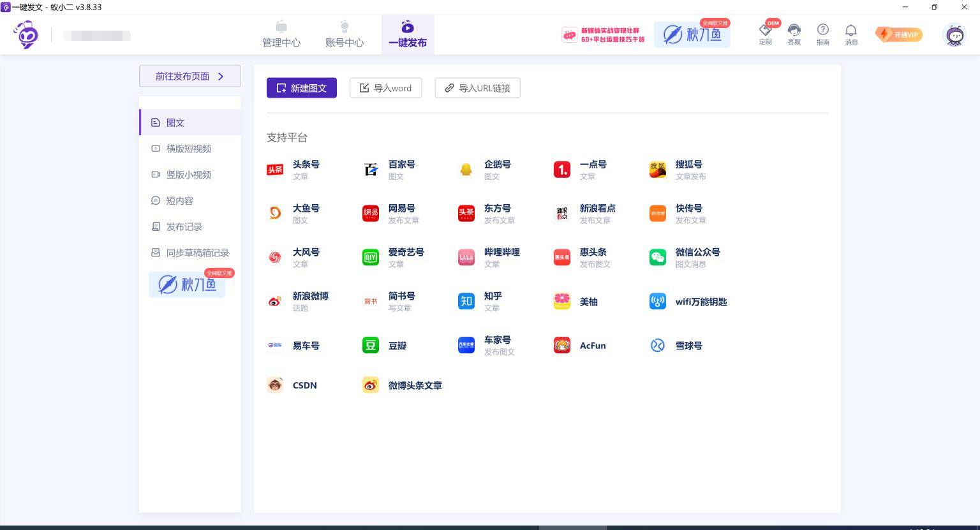The width and height of the screenshot is (980, 530).
Task: Click the user avatar icon
Action: point(955,35)
